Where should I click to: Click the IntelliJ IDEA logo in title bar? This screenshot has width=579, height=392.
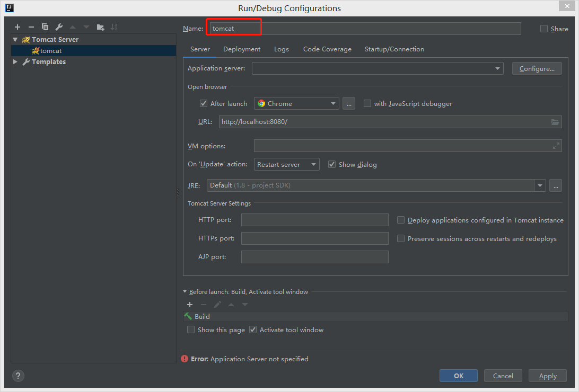[10, 8]
